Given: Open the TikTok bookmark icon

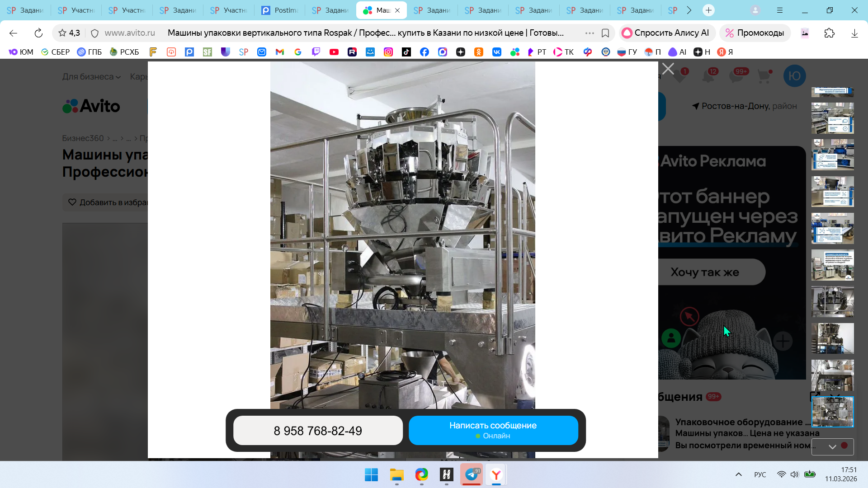Looking at the screenshot, I should [406, 52].
